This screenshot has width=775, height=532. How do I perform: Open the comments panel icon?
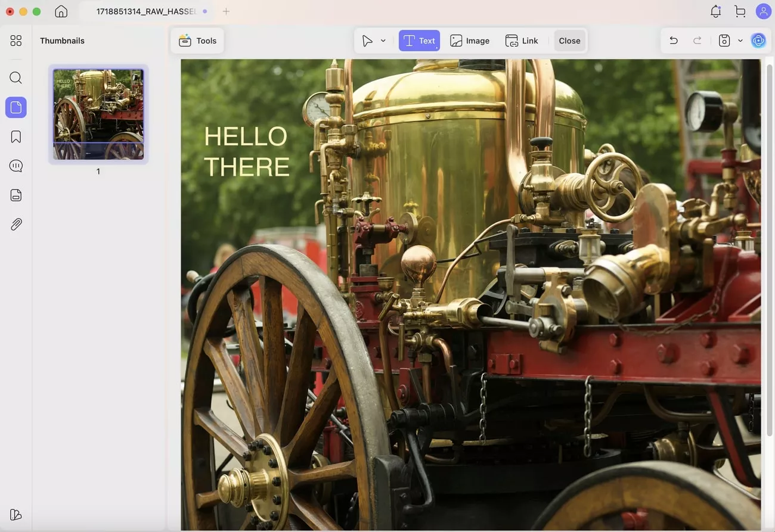click(16, 166)
